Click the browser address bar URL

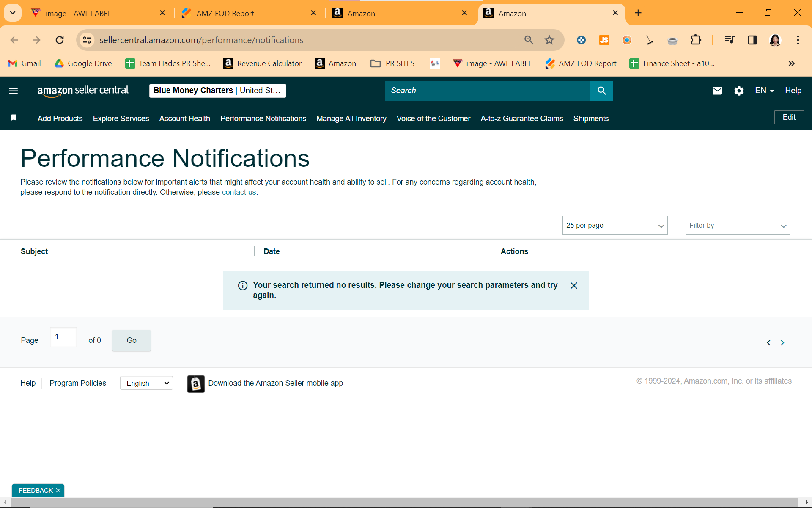201,40
